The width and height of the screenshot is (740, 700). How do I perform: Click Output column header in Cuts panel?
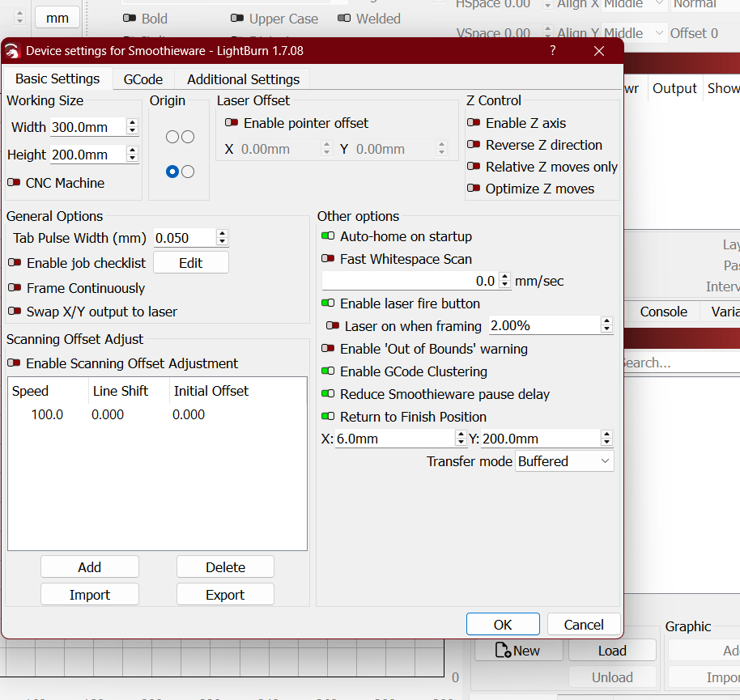point(674,88)
